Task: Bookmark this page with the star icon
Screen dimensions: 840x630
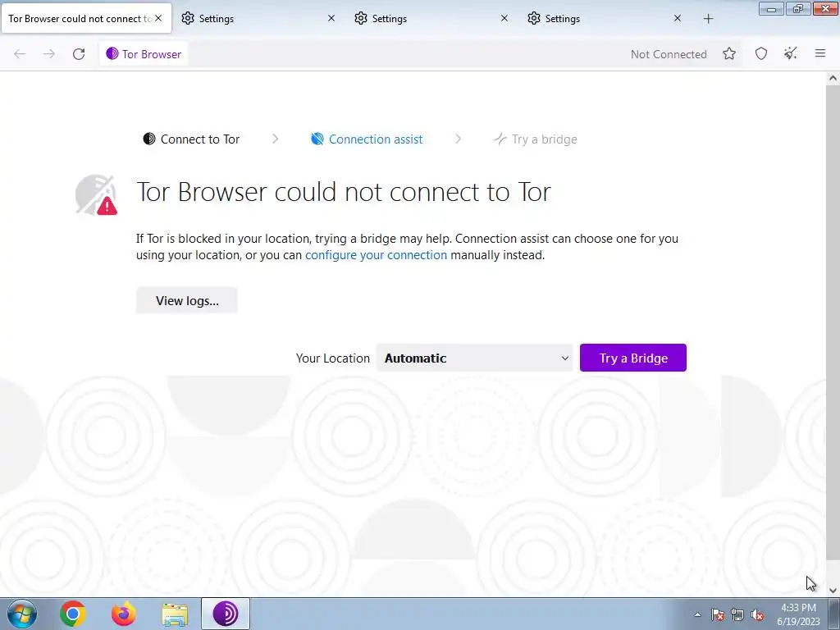Action: (x=729, y=53)
